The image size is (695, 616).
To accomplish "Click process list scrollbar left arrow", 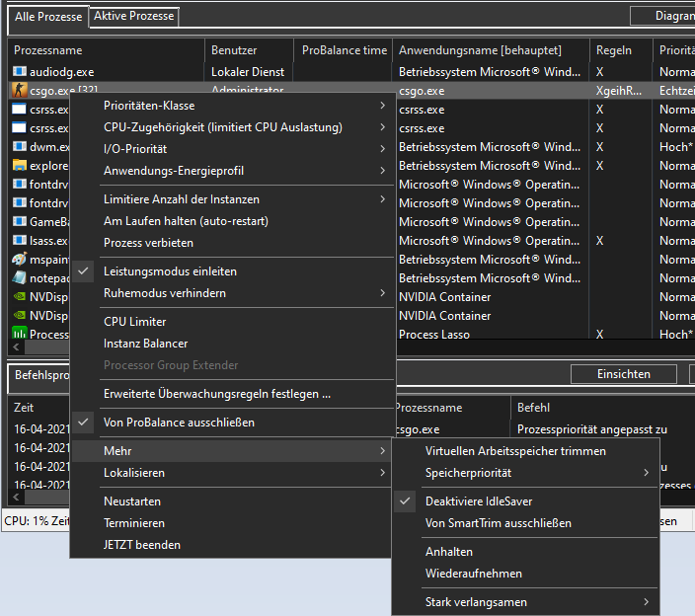I will [x=17, y=347].
